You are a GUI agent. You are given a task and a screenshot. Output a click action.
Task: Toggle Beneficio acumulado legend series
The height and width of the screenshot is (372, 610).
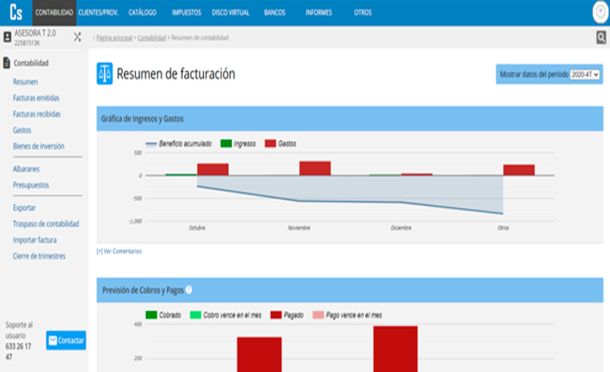[179, 144]
